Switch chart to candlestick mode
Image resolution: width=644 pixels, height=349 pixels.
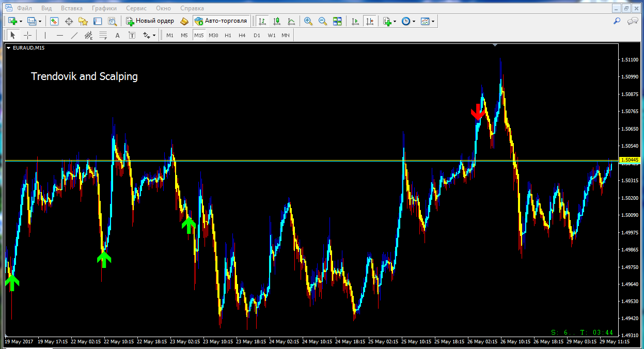[277, 21]
